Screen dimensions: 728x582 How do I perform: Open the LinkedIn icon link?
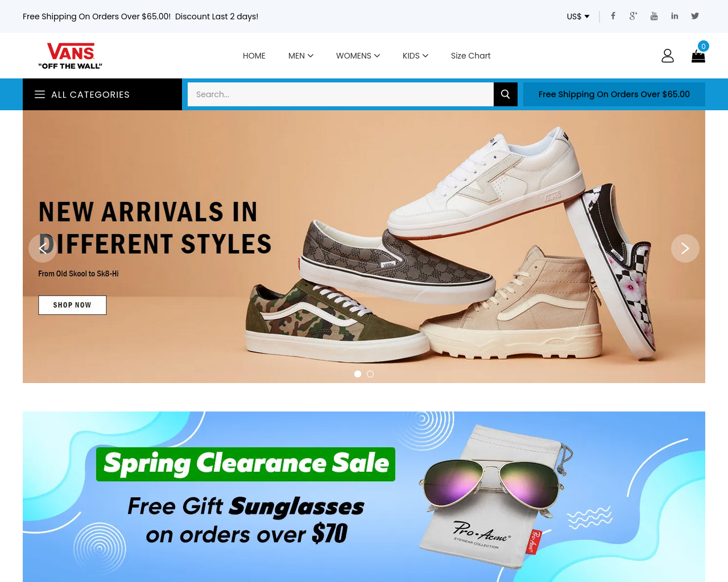(x=675, y=16)
